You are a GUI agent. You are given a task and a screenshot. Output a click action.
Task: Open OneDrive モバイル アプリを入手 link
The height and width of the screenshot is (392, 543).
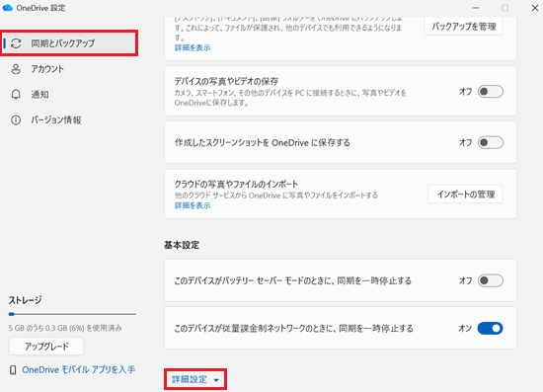pos(79,370)
